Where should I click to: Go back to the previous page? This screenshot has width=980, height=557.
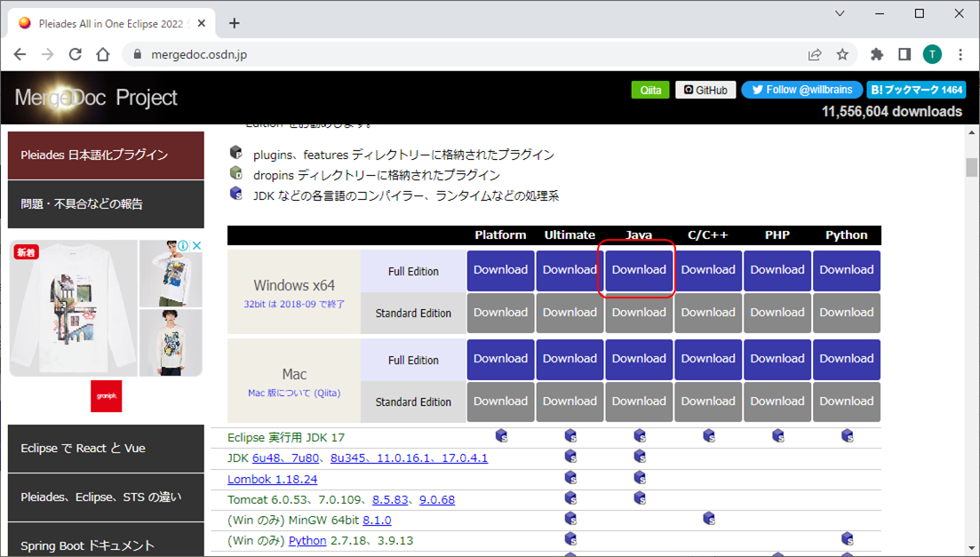tap(20, 54)
